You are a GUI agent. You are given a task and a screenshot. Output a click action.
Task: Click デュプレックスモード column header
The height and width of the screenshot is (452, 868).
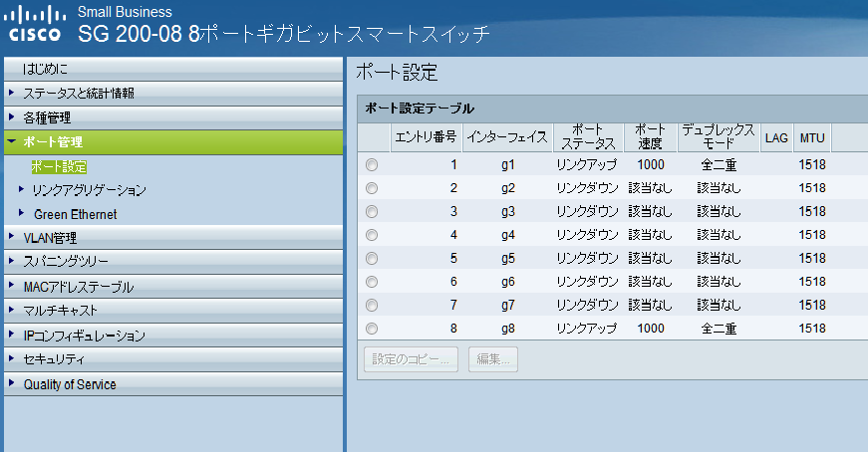click(719, 137)
